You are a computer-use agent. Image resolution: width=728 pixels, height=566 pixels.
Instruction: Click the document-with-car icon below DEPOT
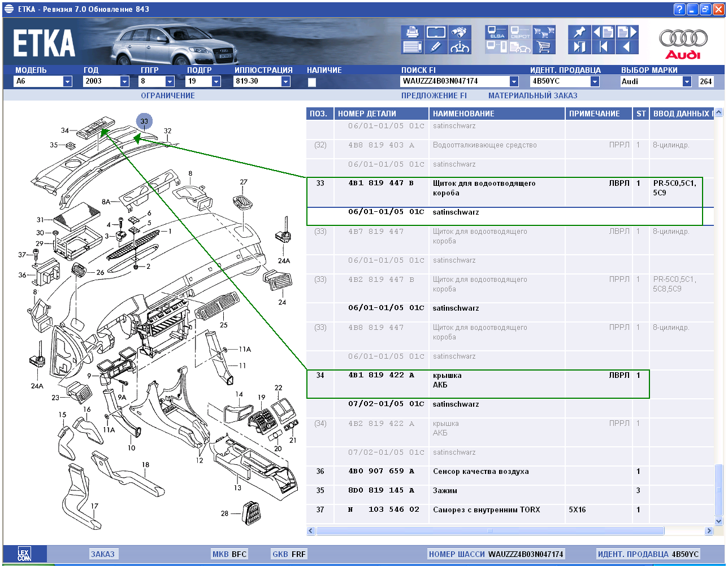click(521, 47)
